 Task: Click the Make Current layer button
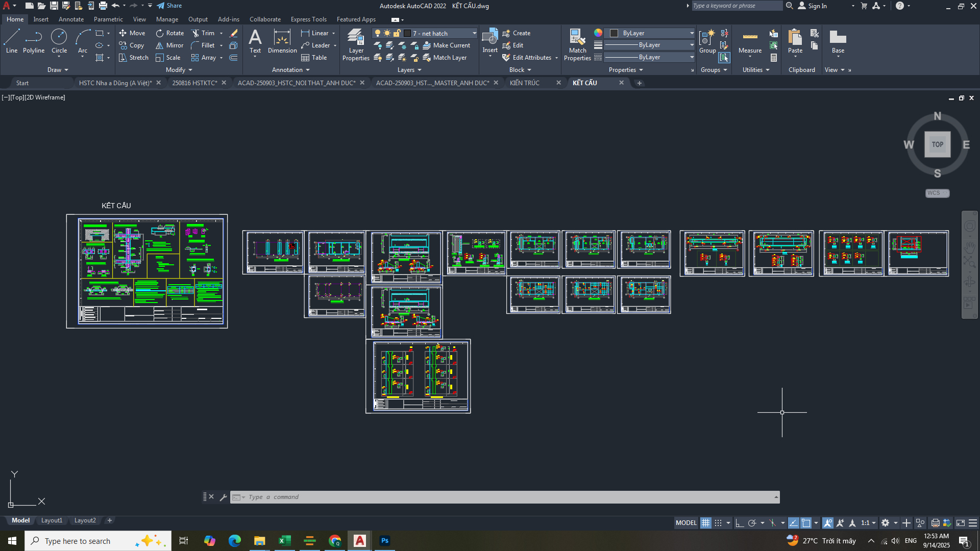[x=447, y=45]
